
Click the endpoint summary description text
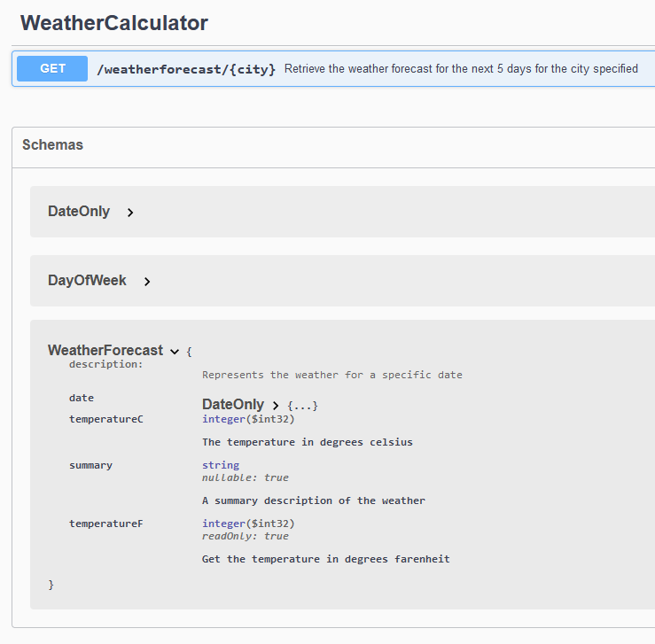click(x=461, y=68)
